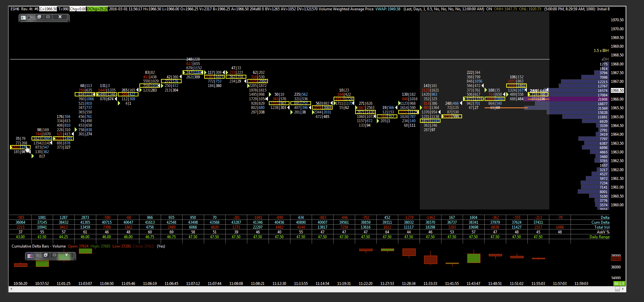This screenshot has height=302, width=644.
Task: Click the 11:33:33 time axis label
Action: [x=430, y=284]
